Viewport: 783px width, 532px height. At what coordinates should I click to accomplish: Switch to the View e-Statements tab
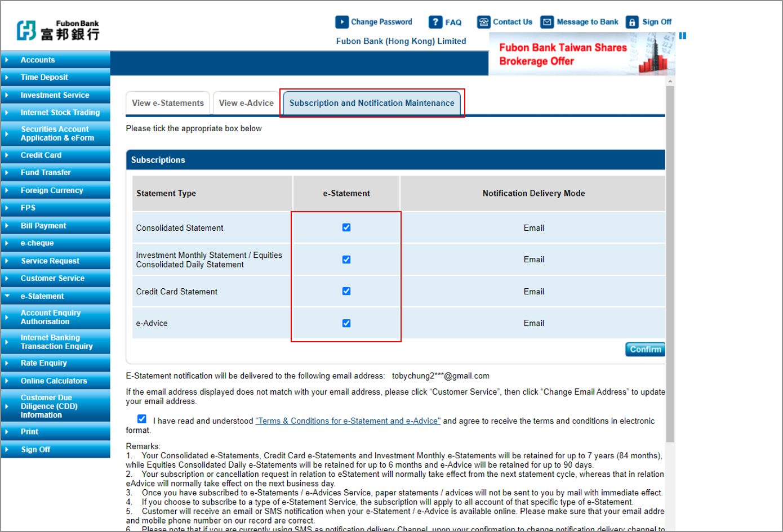168,103
